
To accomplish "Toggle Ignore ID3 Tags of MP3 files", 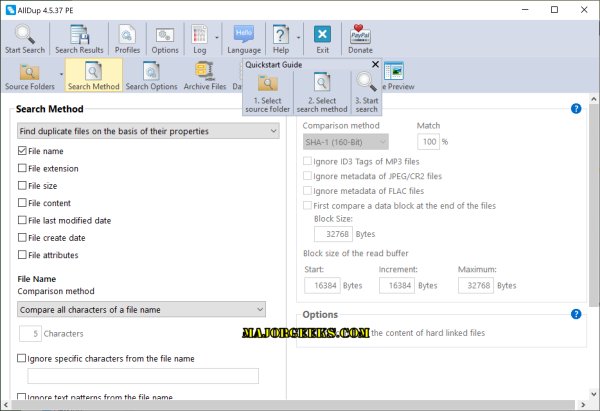I will point(307,161).
